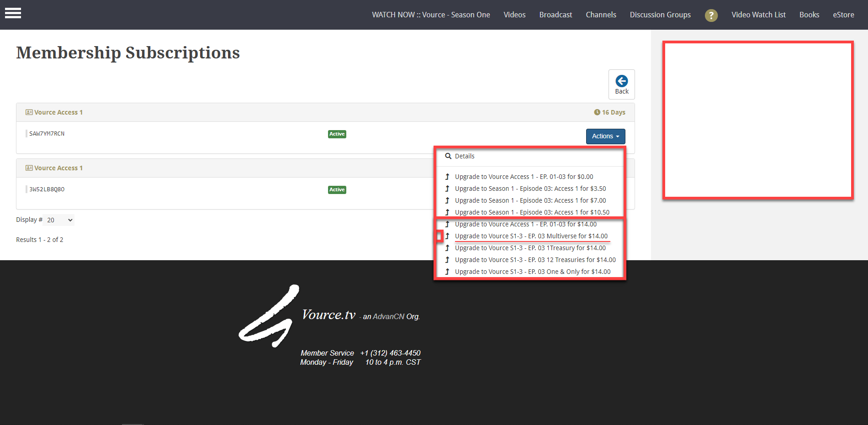Click the Membership Subscriptions page heading

tap(128, 53)
